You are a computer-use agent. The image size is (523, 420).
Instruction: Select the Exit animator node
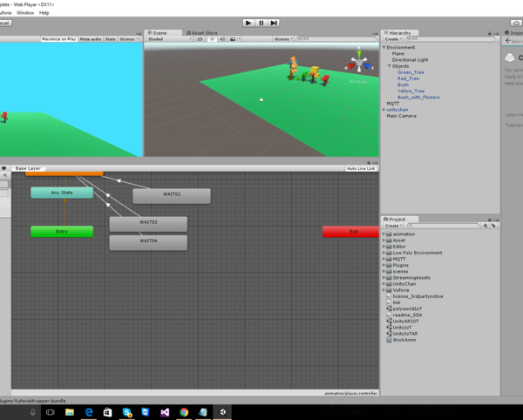[350, 231]
